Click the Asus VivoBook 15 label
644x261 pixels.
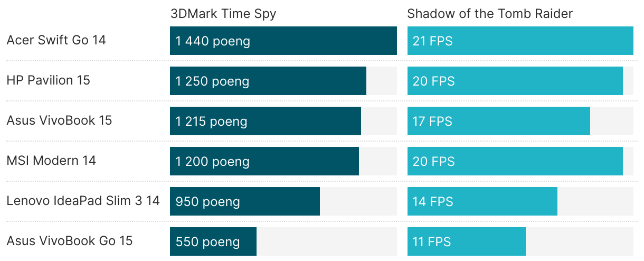59,120
